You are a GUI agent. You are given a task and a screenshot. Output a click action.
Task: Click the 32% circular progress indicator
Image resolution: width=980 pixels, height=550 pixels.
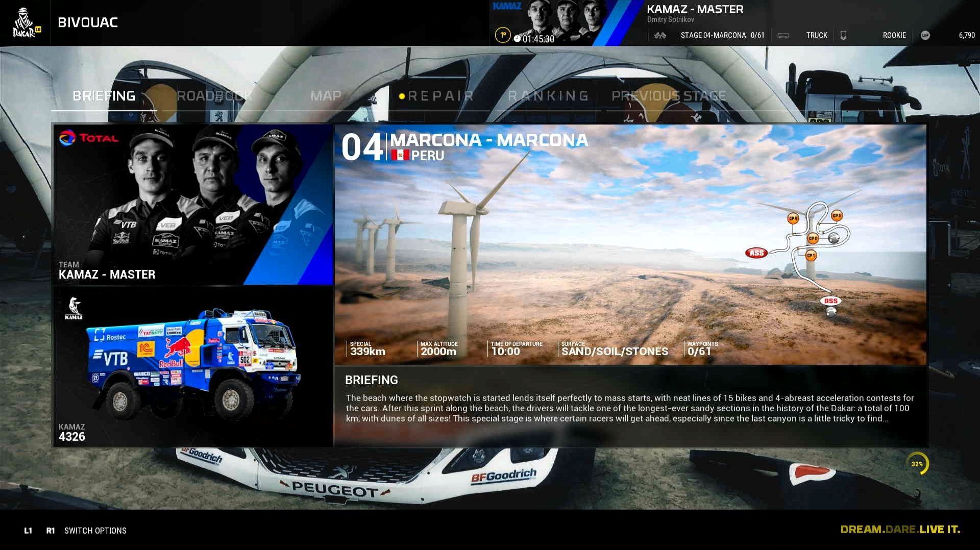[917, 464]
